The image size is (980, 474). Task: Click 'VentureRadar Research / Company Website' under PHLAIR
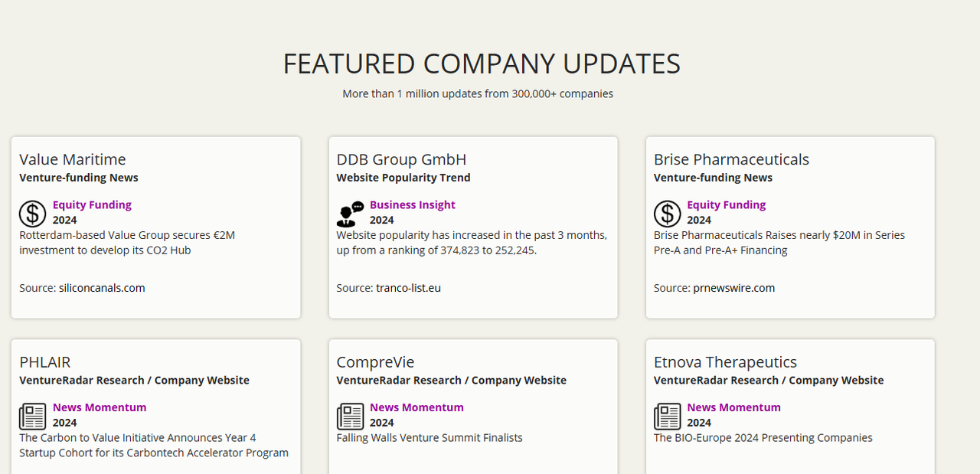pos(134,381)
